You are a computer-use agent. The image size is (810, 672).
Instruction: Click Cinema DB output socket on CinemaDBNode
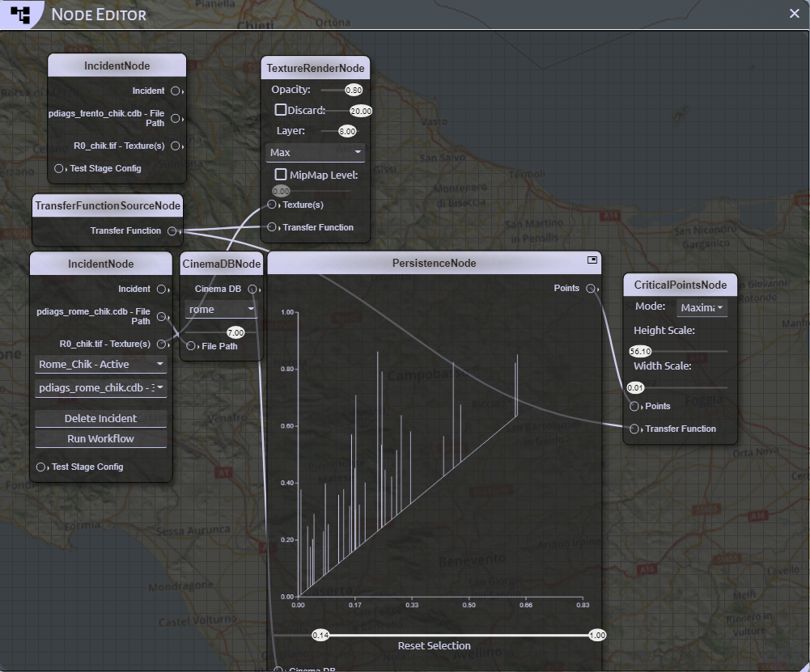tap(252, 289)
